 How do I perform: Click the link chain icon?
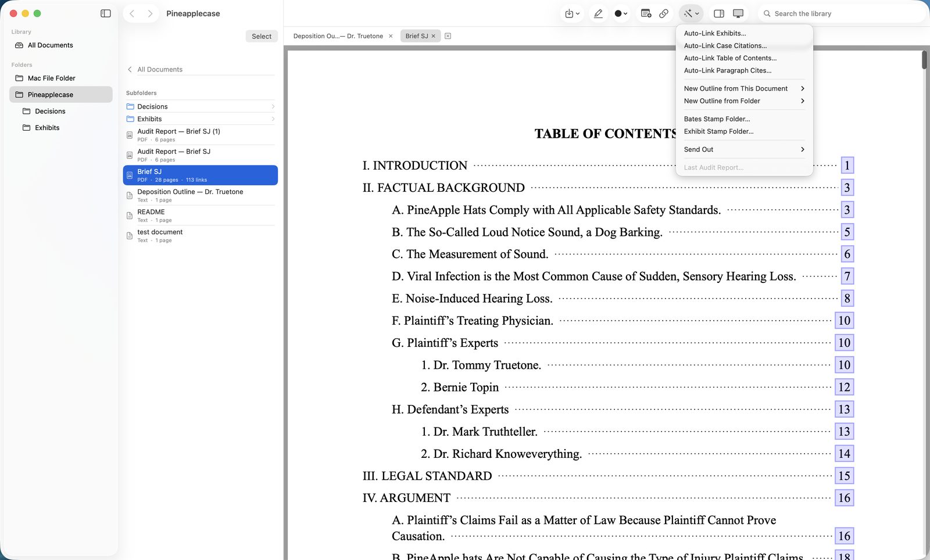tap(664, 13)
